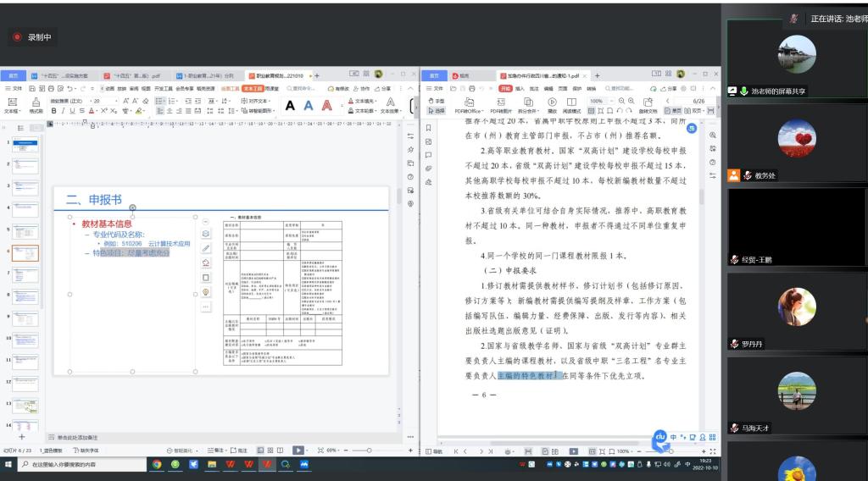Enable 阅读模式 reading mode

[571, 105]
